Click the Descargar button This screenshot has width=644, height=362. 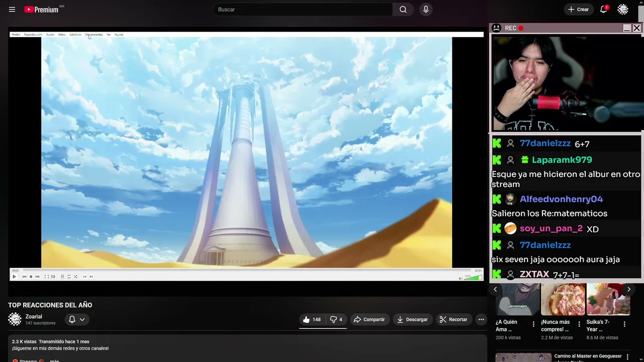tap(412, 319)
